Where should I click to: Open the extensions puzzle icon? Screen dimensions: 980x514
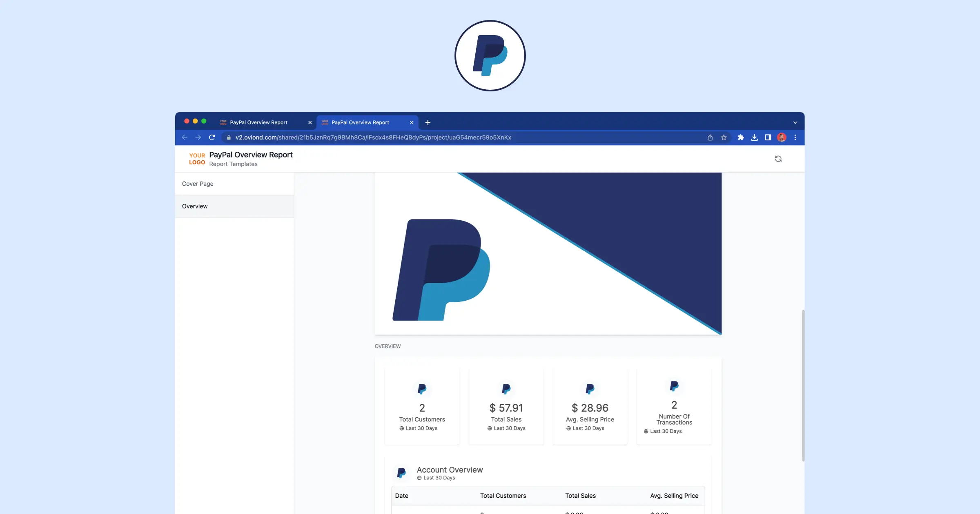[x=741, y=137]
